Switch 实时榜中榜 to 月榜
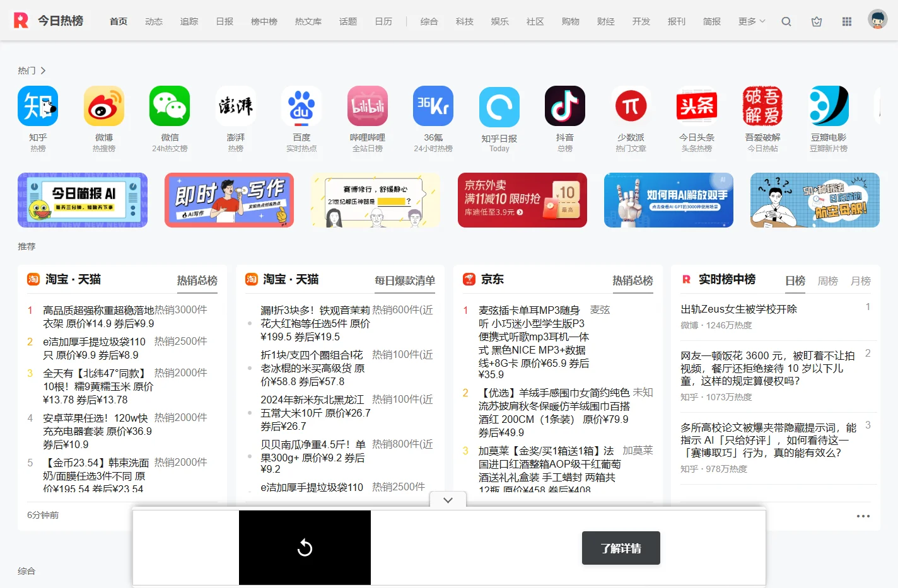Image resolution: width=898 pixels, height=588 pixels. [861, 281]
